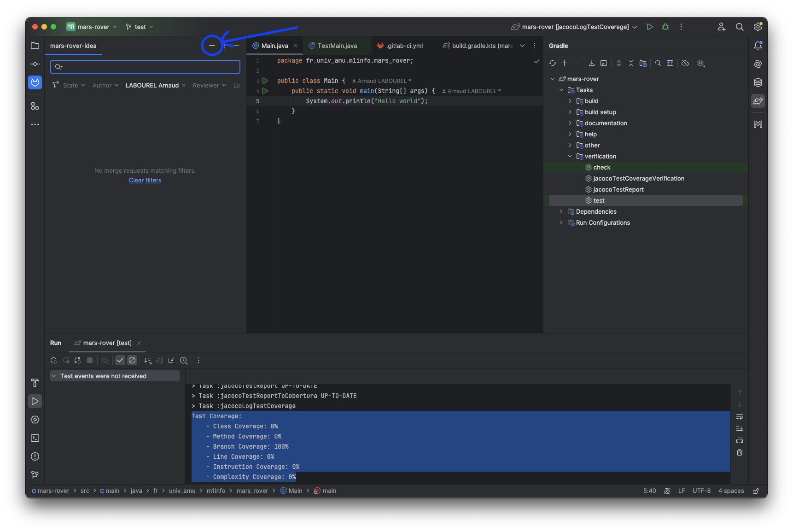
Task: Download sources in Gradle toolbar
Action: (x=592, y=63)
